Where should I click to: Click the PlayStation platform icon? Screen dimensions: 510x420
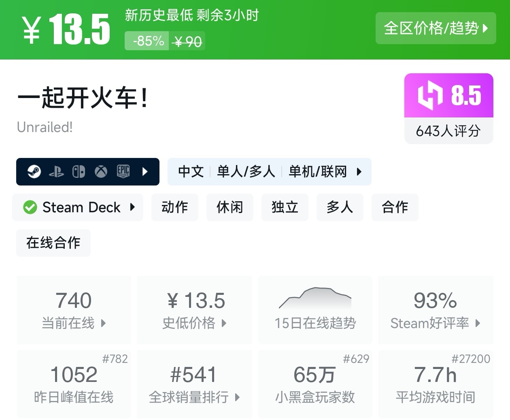click(56, 172)
